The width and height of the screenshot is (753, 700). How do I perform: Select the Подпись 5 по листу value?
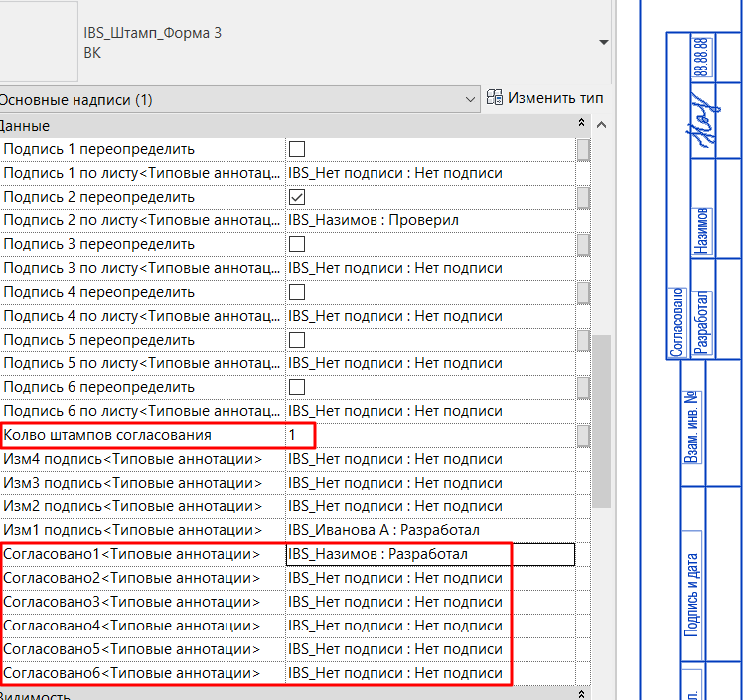pyautogui.click(x=431, y=363)
